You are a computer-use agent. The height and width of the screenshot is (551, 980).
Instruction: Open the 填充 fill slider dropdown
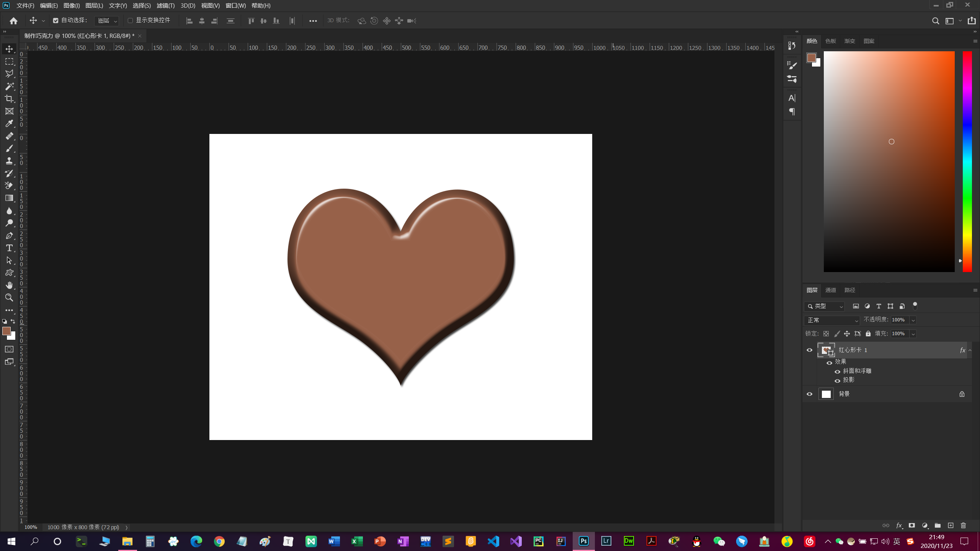[913, 334]
